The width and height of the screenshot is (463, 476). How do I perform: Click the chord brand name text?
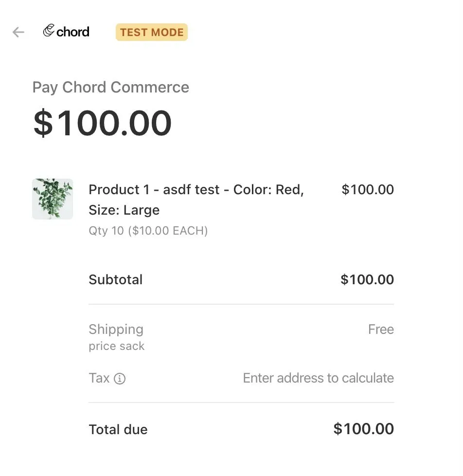(x=73, y=32)
